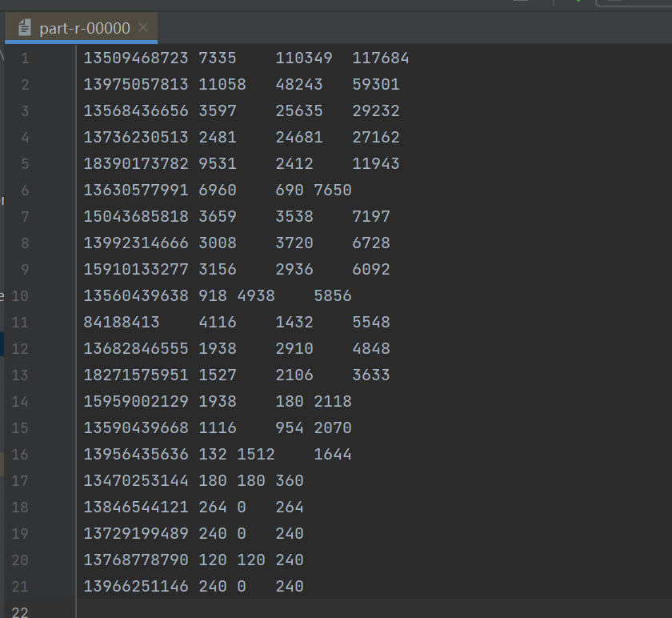Click phone number 13736230513

(135, 137)
